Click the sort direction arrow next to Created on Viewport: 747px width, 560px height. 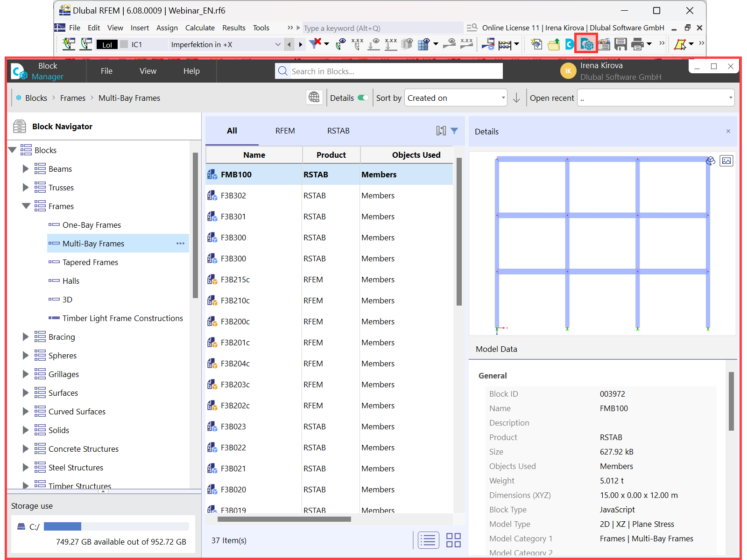516,98
